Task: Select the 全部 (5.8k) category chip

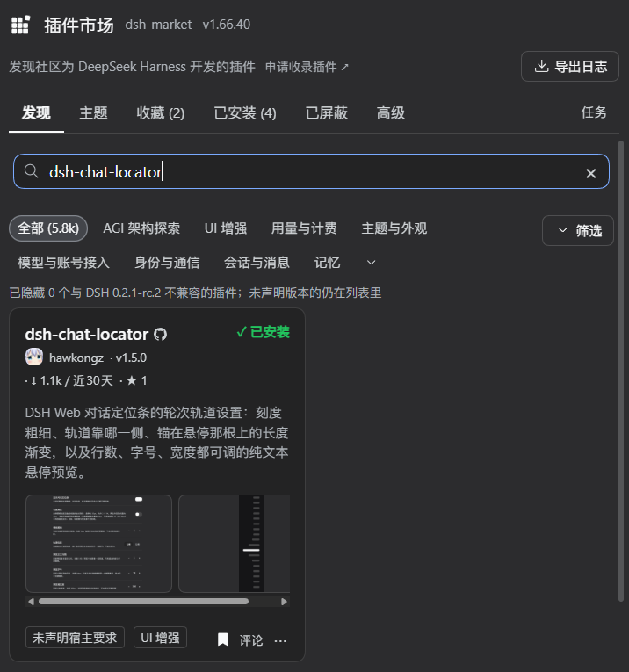Action: 48,228
